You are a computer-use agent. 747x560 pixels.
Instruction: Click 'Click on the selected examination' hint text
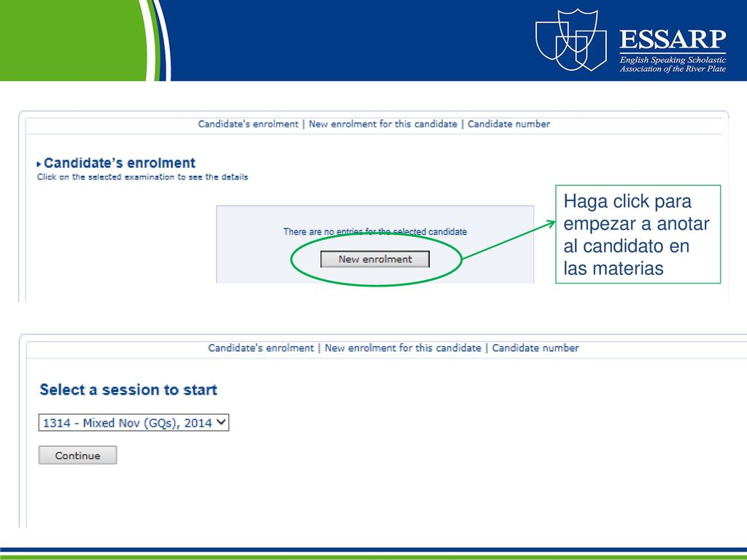click(x=142, y=176)
